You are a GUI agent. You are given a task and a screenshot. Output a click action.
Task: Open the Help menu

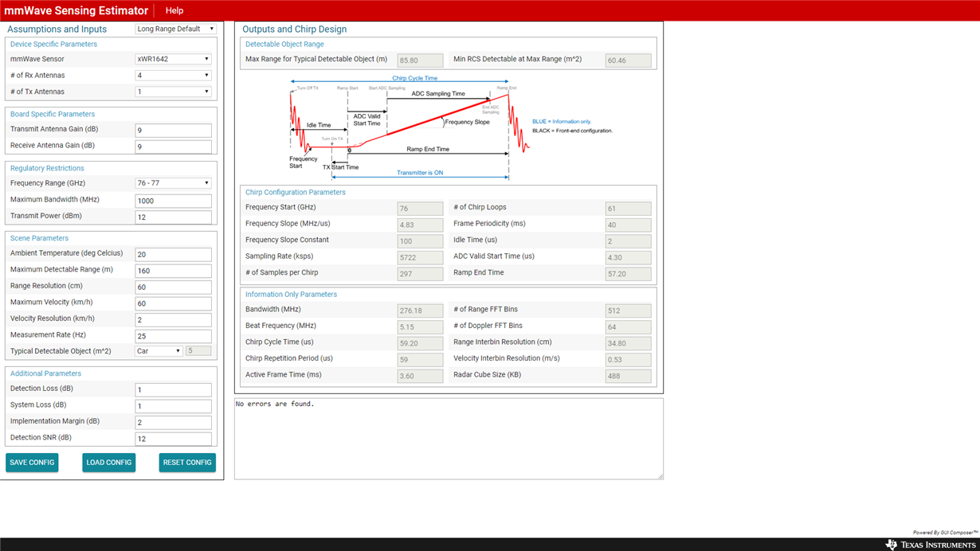(174, 10)
